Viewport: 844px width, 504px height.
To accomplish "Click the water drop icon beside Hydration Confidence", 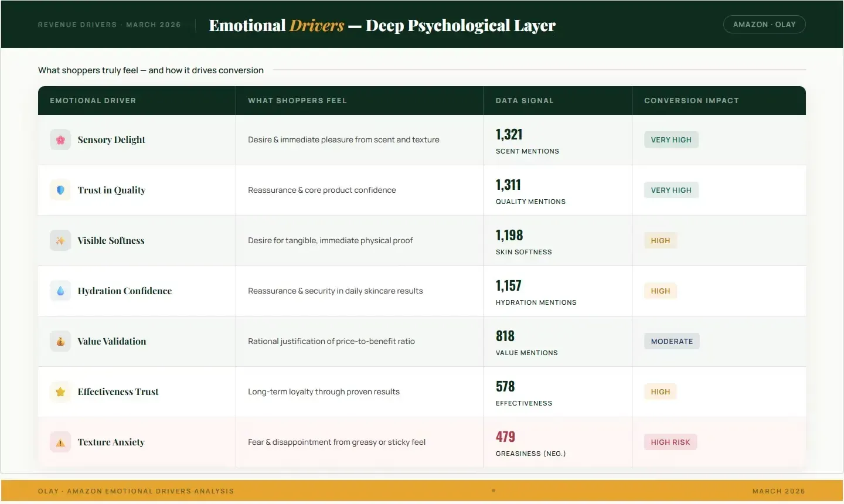I will pos(60,291).
